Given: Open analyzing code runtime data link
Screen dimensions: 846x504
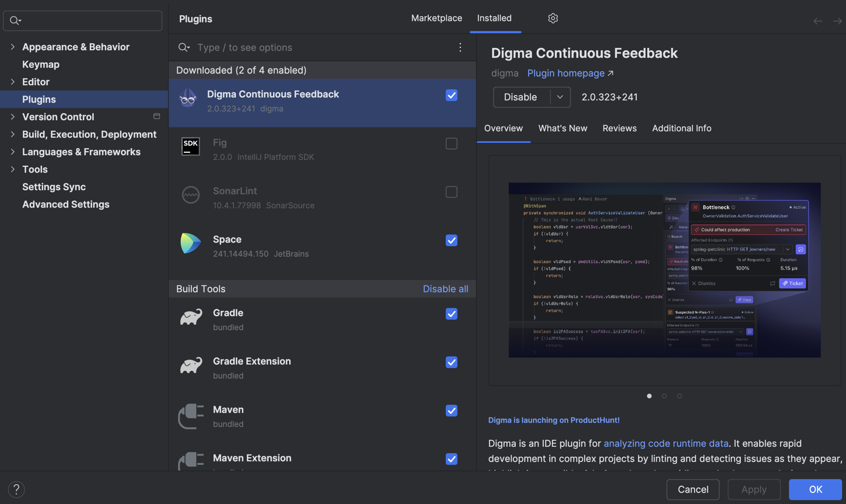Looking at the screenshot, I should click(x=666, y=443).
